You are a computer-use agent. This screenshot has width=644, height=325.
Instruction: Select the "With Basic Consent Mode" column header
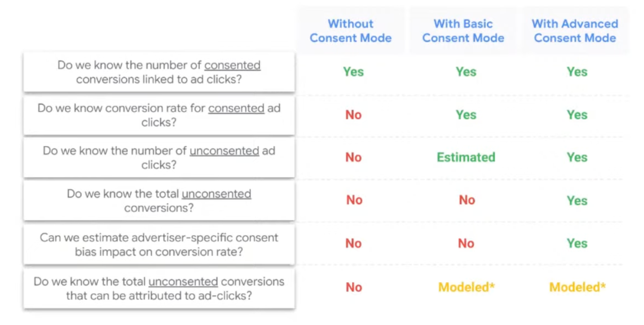[463, 31]
